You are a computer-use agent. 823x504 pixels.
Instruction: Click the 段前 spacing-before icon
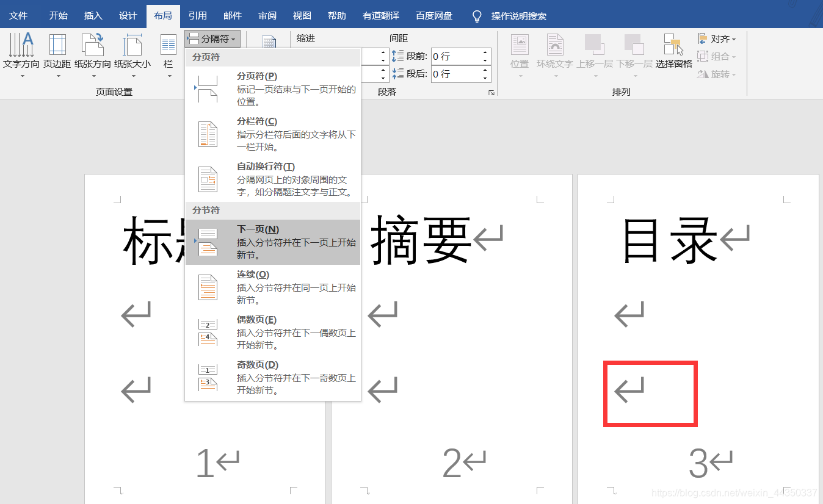coord(397,56)
